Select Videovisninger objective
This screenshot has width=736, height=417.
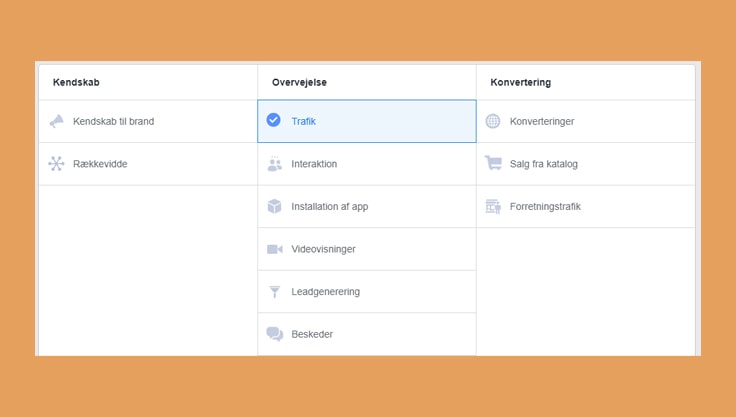click(323, 249)
